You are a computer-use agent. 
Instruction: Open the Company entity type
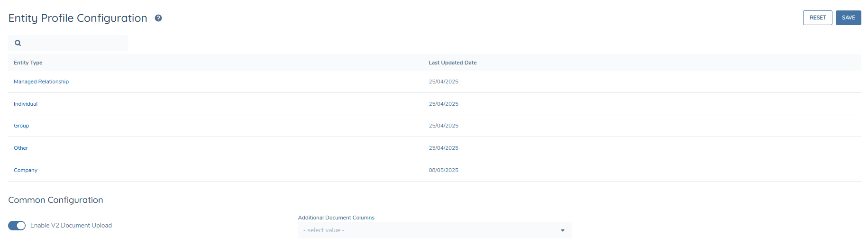coord(26,170)
